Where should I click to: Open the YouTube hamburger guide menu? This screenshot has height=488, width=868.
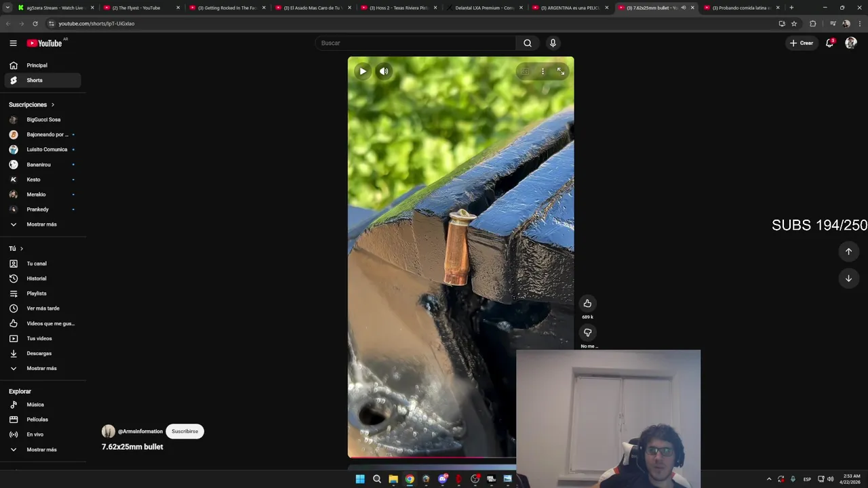click(13, 43)
